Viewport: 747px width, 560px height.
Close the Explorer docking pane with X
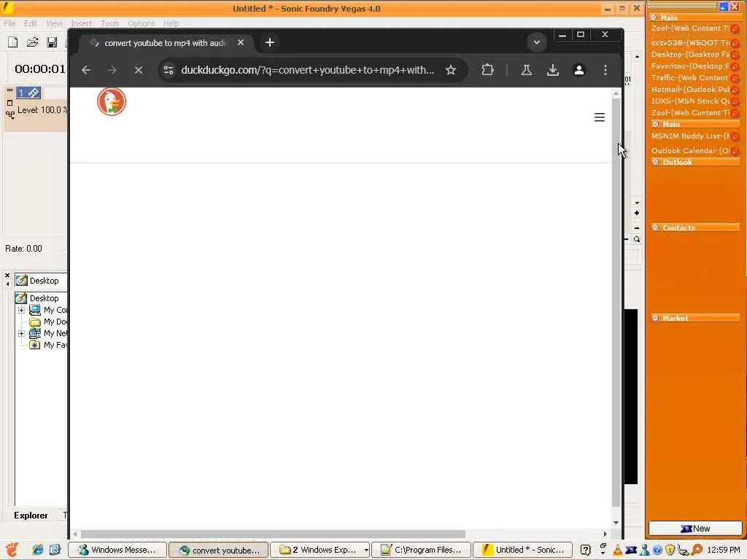7,275
